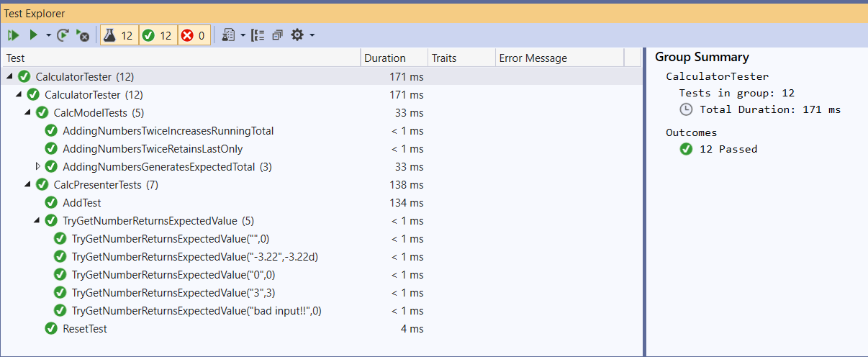Open the Run button dropdown arrow
Image resolution: width=868 pixels, height=357 pixels.
pyautogui.click(x=48, y=35)
